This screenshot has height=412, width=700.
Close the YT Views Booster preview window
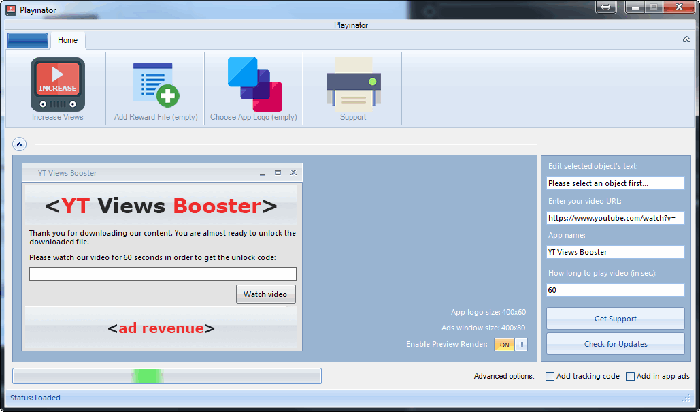pos(293,173)
